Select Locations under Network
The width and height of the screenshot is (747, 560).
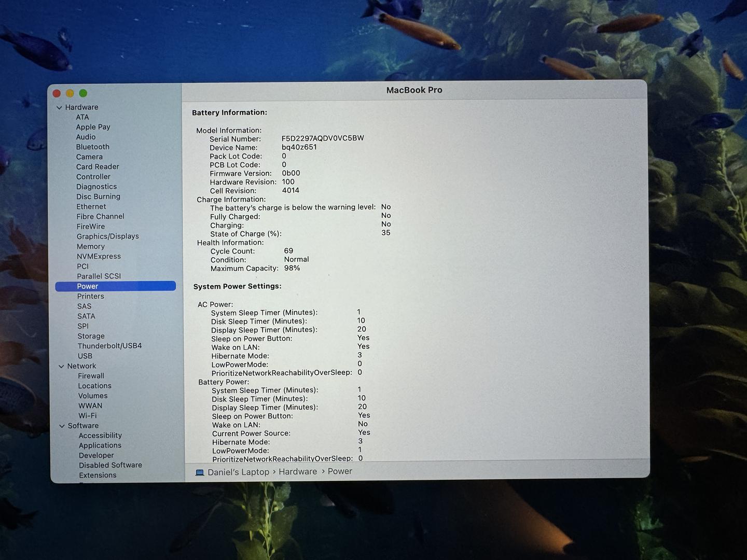(94, 386)
